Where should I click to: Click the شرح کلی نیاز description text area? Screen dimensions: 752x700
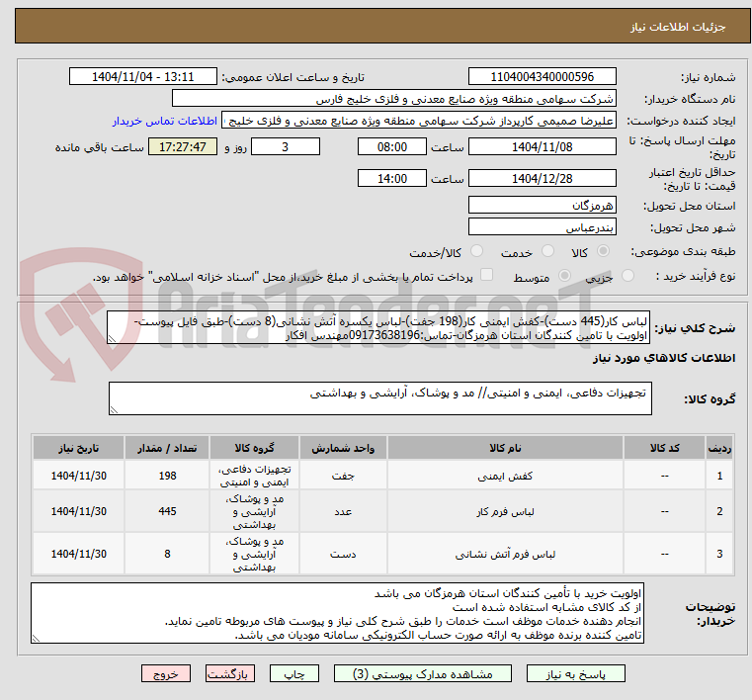(x=380, y=328)
